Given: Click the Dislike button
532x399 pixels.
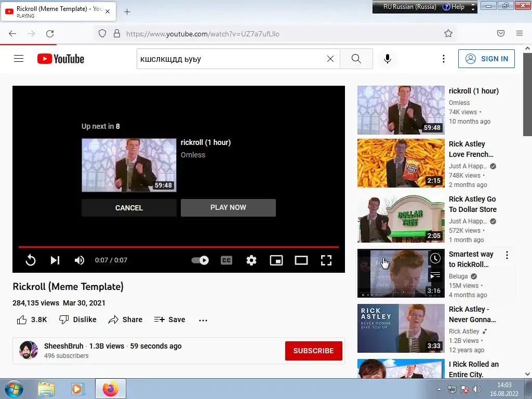Looking at the screenshot, I should [78, 320].
